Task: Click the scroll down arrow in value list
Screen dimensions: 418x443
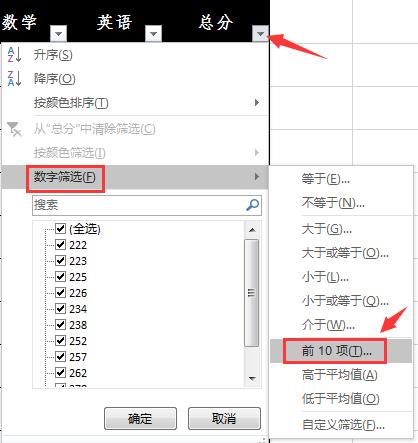Action: [x=252, y=379]
